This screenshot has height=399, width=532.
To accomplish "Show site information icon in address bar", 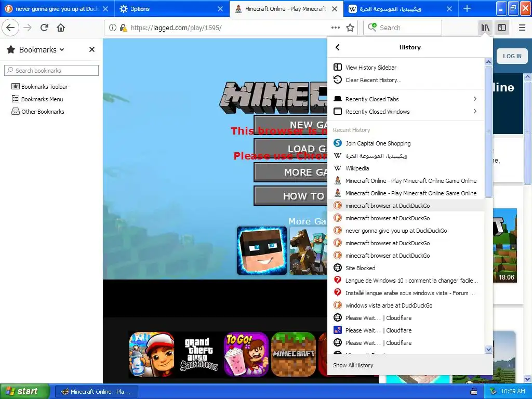I will [x=112, y=28].
